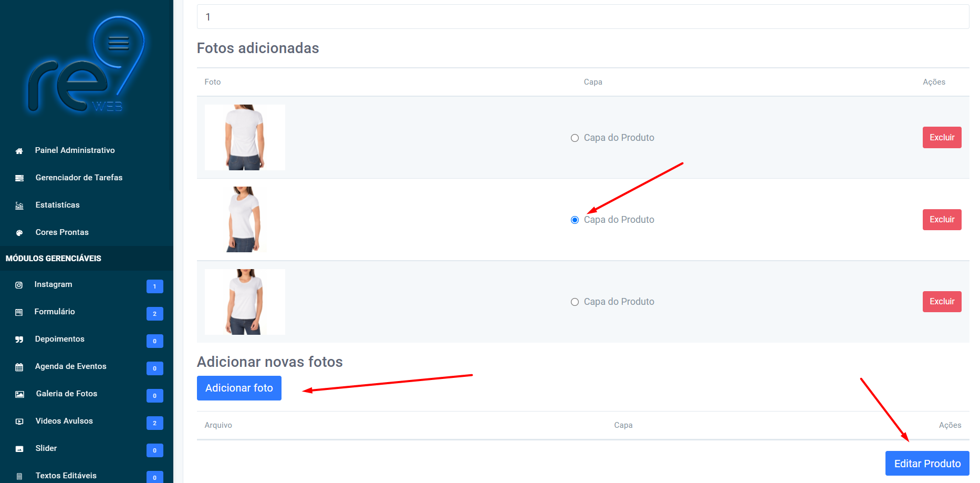The image size is (980, 483).
Task: Open the Formulário menu item
Action: tap(55, 312)
